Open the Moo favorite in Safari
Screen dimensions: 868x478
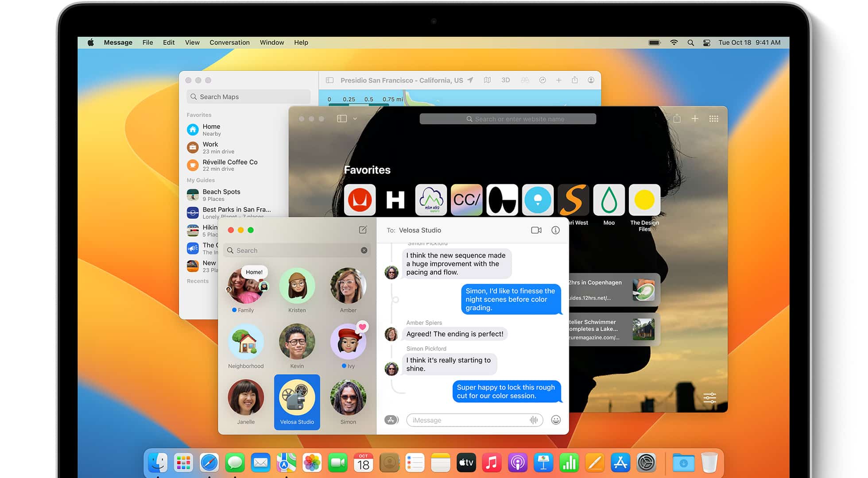pyautogui.click(x=608, y=200)
